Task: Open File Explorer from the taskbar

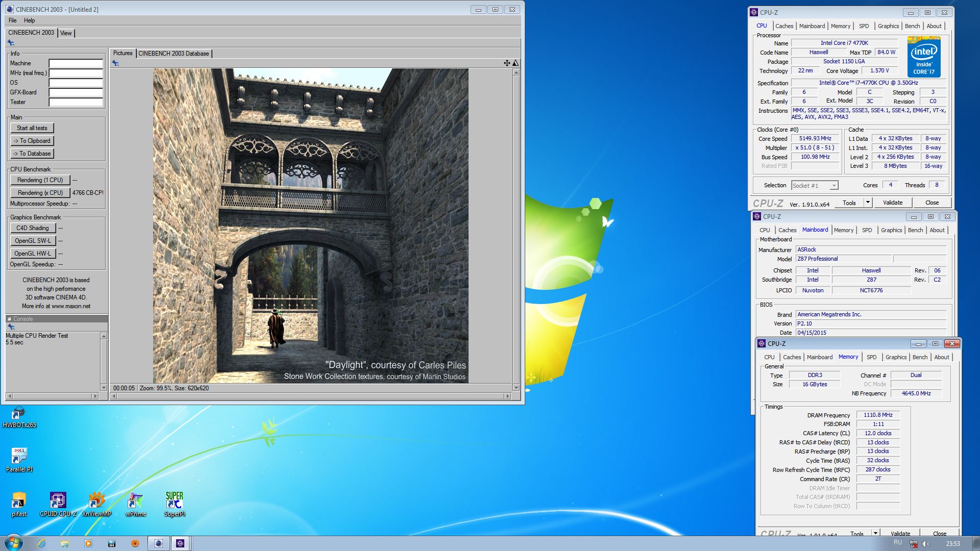Action: tap(65, 543)
